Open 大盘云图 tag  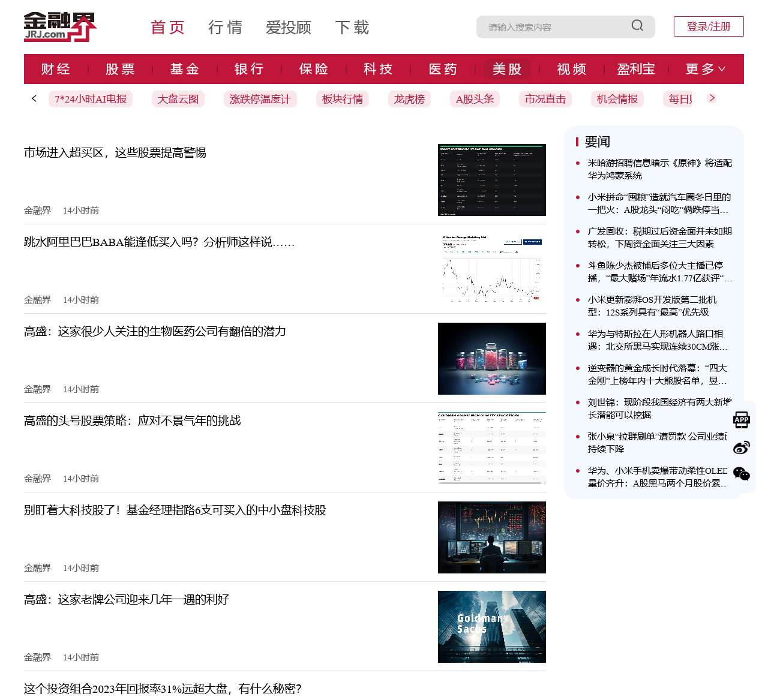click(x=178, y=99)
